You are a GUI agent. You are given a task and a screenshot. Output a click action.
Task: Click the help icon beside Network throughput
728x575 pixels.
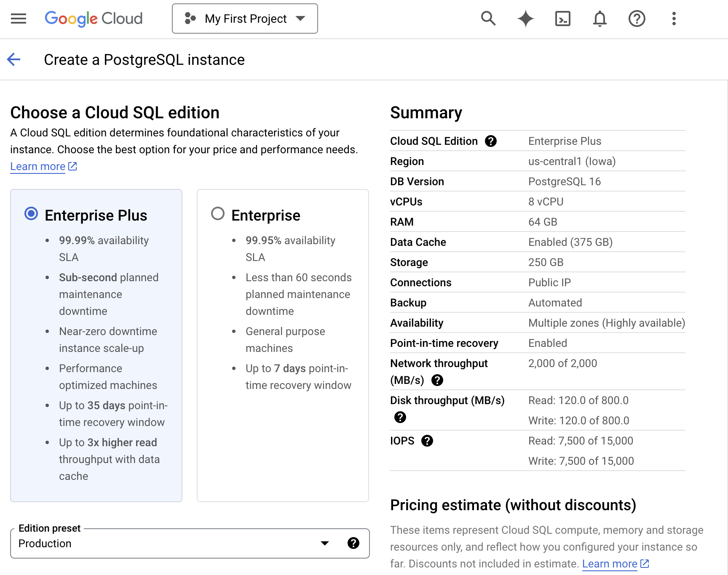click(x=437, y=381)
